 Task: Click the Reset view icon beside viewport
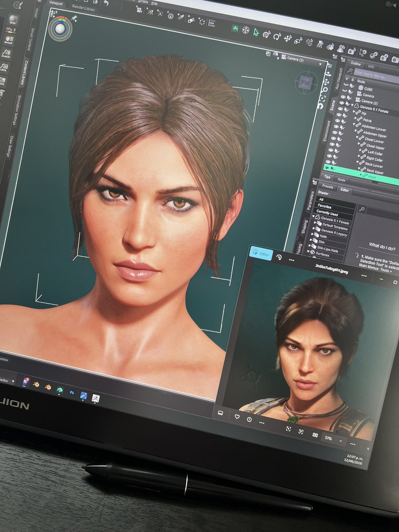[321, 106]
